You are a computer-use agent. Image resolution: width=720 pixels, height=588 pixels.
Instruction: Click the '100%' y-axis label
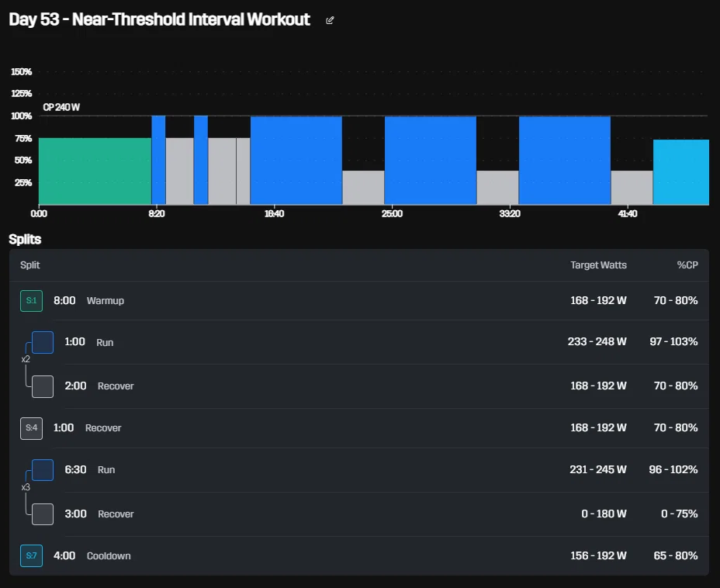coord(21,116)
